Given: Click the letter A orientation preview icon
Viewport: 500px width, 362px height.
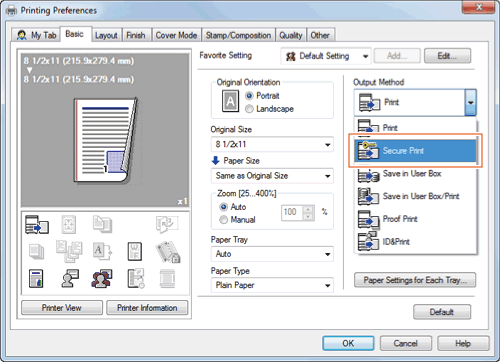Looking at the screenshot, I should 230,101.
